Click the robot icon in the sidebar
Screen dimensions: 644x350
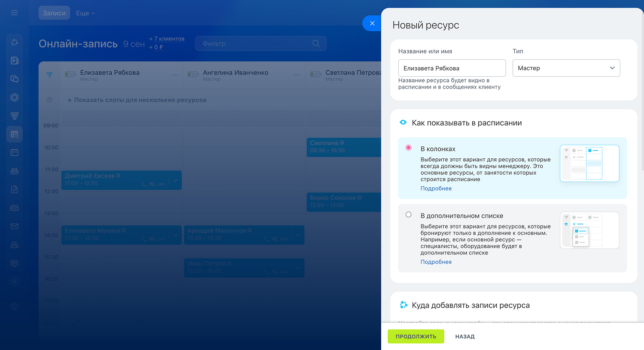14,171
